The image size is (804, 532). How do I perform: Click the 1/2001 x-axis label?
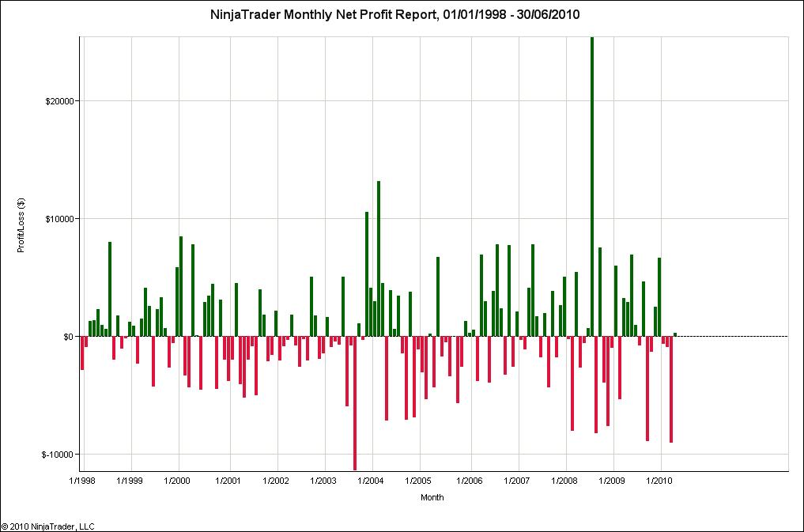228,481
